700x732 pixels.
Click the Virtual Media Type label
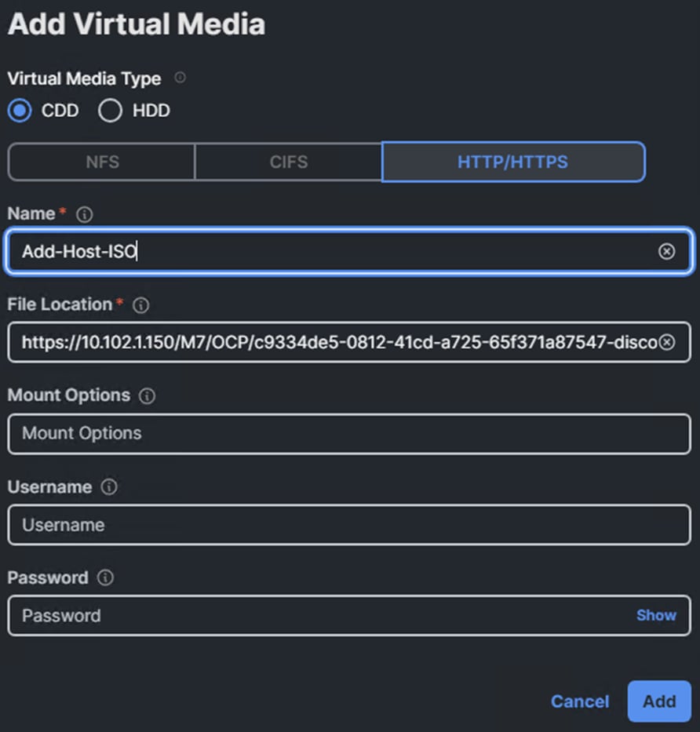(85, 78)
